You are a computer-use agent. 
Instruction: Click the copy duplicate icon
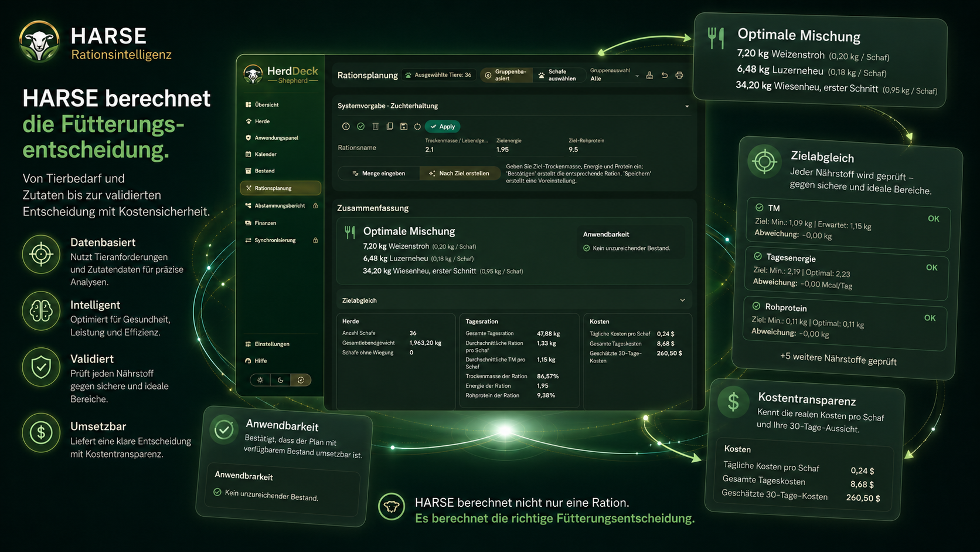(x=389, y=127)
